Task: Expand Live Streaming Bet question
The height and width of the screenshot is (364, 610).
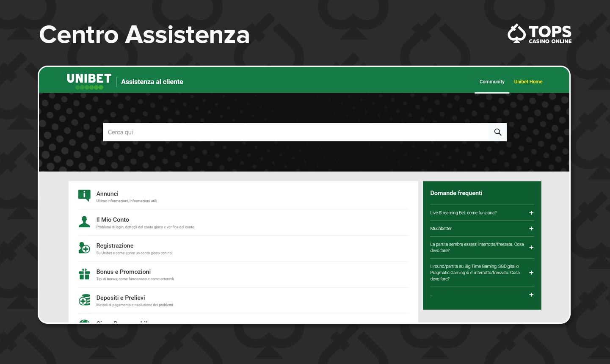Action: [x=531, y=213]
